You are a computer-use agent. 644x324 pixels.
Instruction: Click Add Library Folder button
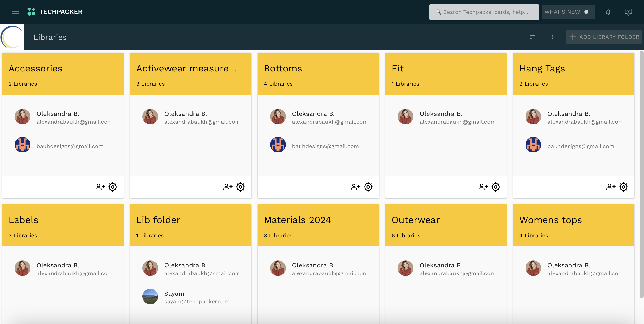604,37
